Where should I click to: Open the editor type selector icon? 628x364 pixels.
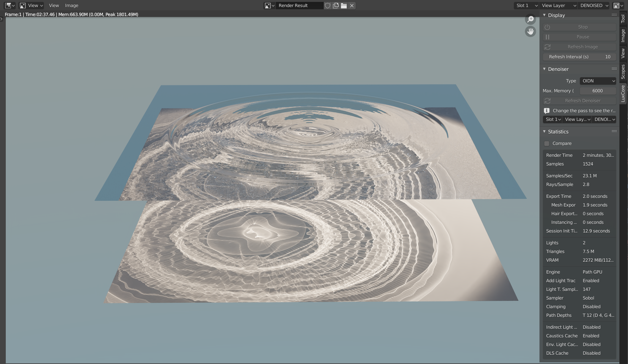[10, 5]
